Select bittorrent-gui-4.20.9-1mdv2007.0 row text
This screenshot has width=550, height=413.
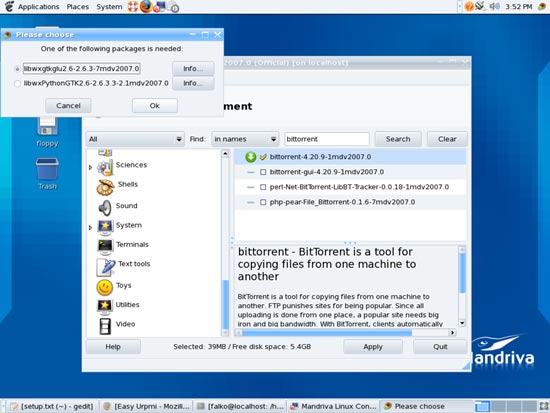[x=327, y=172]
